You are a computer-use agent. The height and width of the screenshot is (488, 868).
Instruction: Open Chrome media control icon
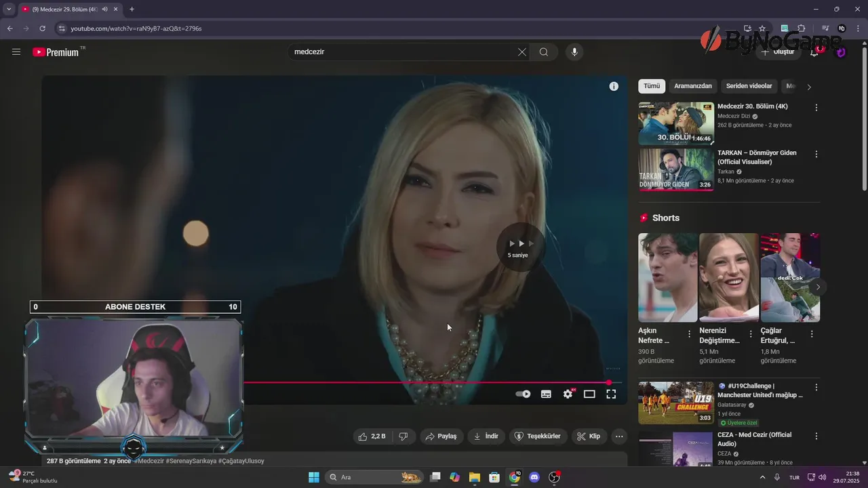pyautogui.click(x=825, y=28)
